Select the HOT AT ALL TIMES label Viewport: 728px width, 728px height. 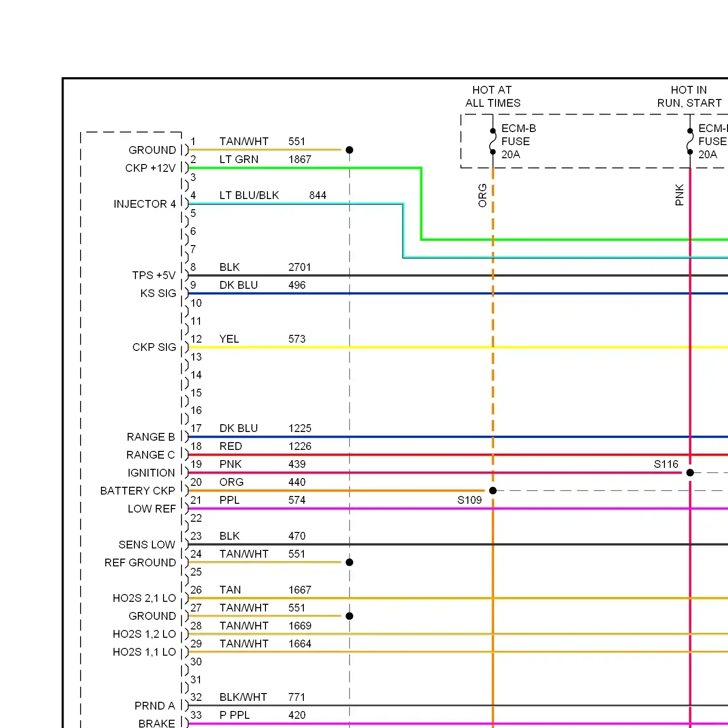493,97
